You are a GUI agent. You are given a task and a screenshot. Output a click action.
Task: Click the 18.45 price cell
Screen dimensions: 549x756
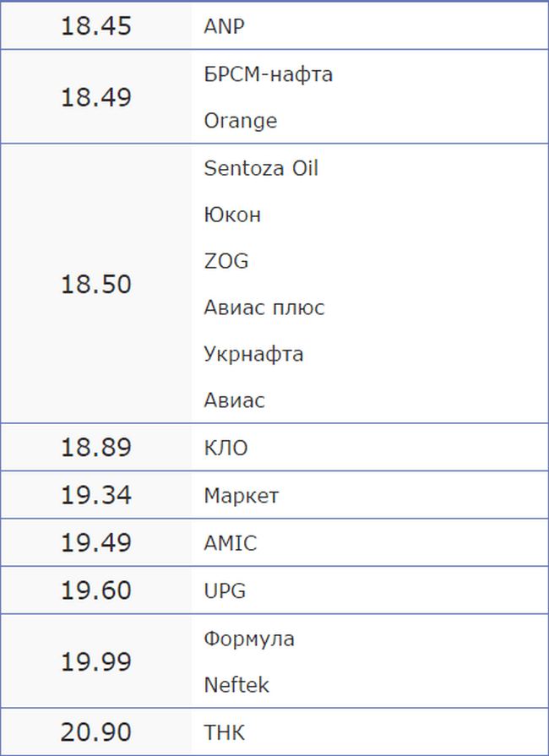(x=95, y=26)
